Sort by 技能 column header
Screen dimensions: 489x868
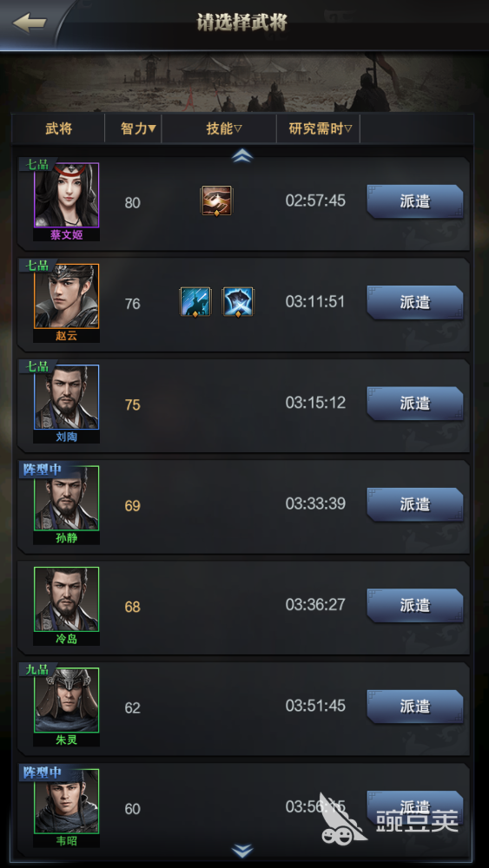[224, 129]
